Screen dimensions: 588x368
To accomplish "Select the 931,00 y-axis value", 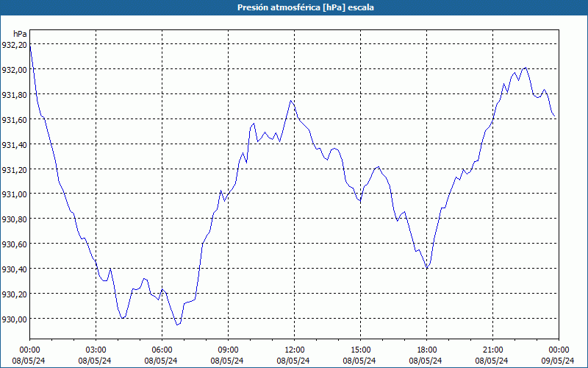I will tap(14, 194).
